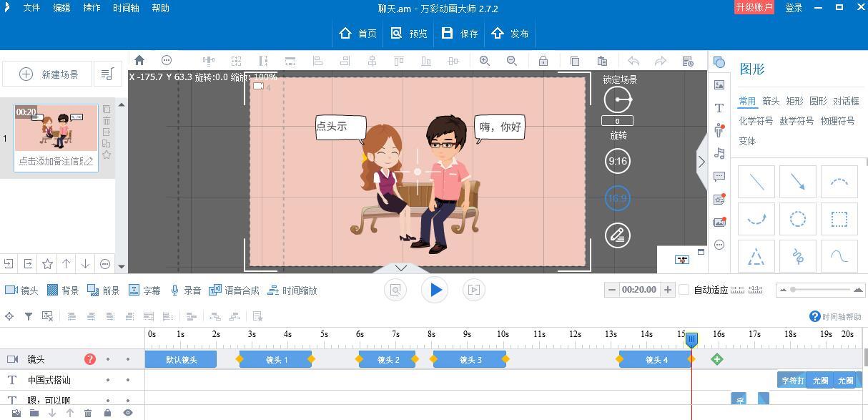
Task: Select the 16:9 aspect ratio
Action: point(618,198)
